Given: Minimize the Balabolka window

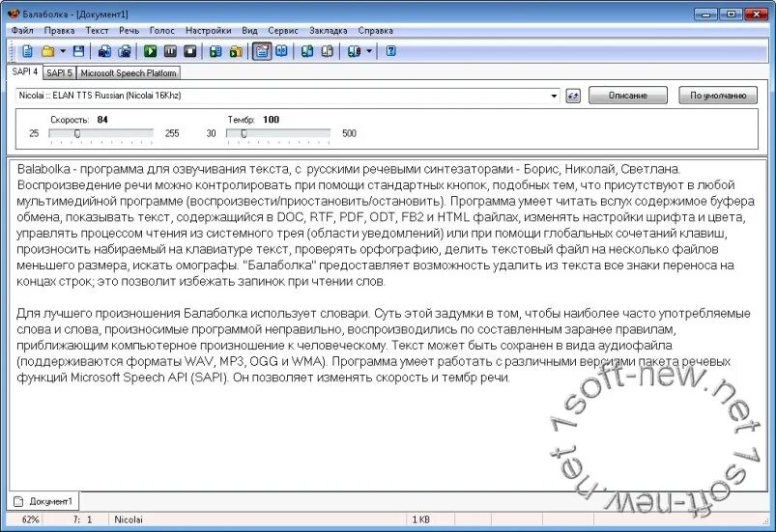Looking at the screenshot, I should coord(706,14).
